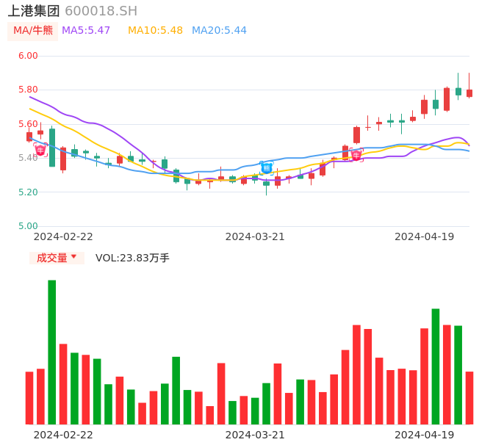Screen dimensions: 504x445
Task: Click the VOL:23.83万手 volume readout
Action: coord(132,258)
